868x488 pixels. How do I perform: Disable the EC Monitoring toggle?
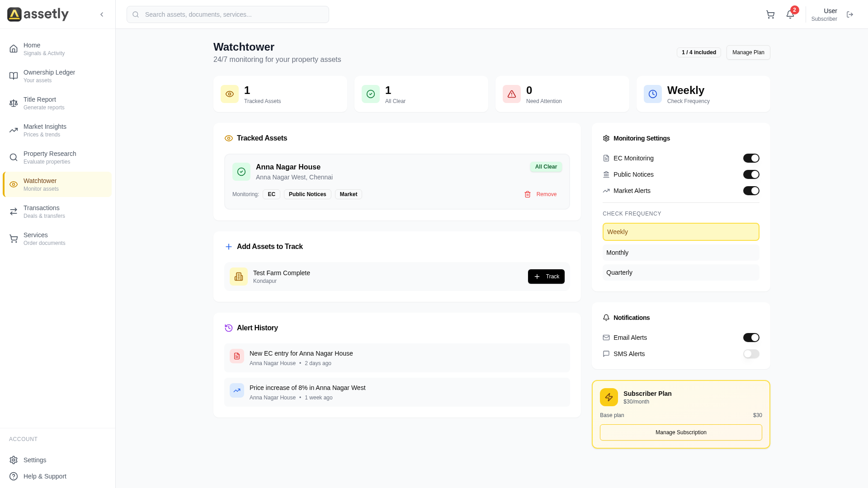click(751, 158)
